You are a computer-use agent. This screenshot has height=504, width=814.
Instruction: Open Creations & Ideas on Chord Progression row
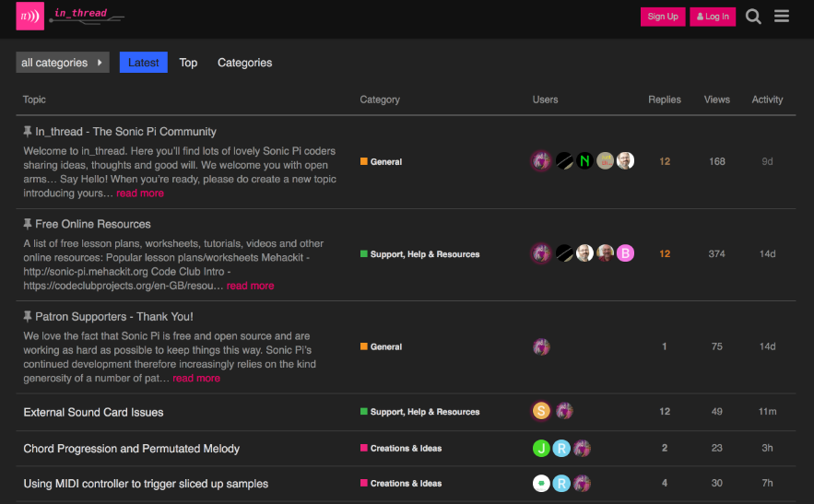401,448
